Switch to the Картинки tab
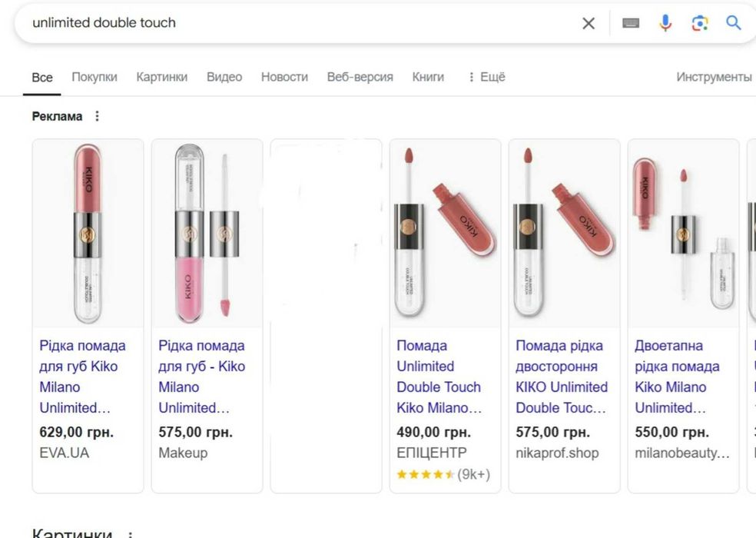Image resolution: width=756 pixels, height=538 pixels. point(162,77)
